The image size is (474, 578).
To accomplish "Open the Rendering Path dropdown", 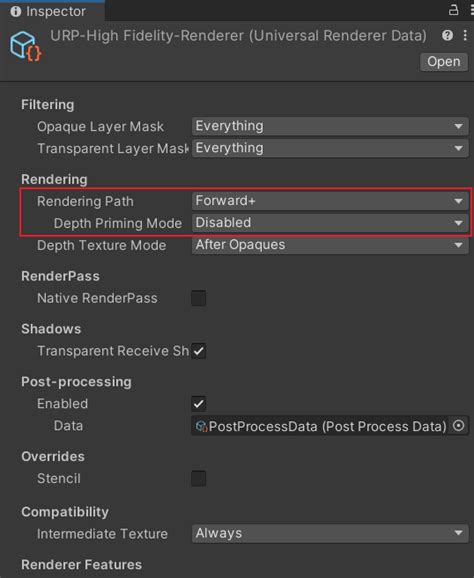I will pyautogui.click(x=330, y=201).
